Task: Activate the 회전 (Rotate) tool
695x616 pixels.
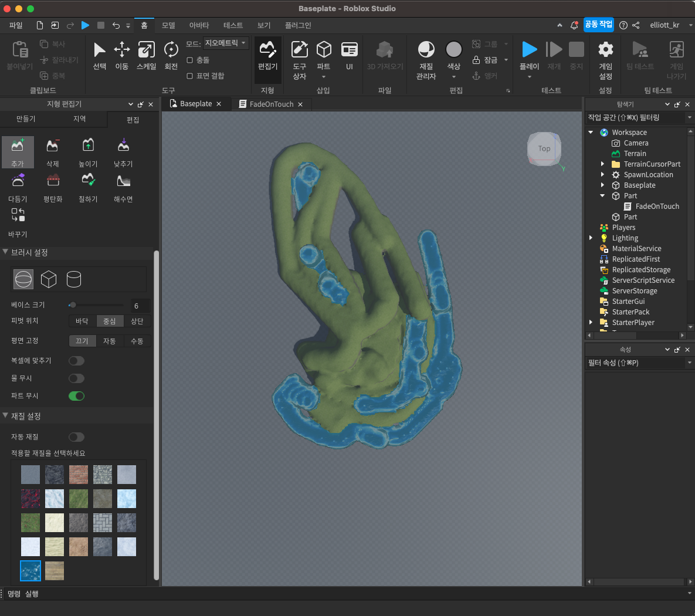Action: pyautogui.click(x=171, y=55)
